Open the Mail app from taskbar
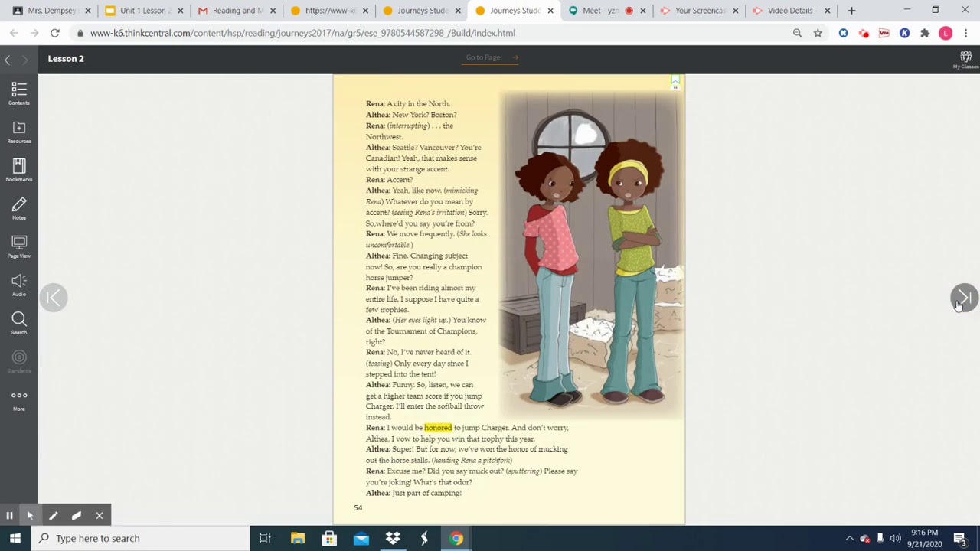The image size is (980, 551). [x=361, y=538]
